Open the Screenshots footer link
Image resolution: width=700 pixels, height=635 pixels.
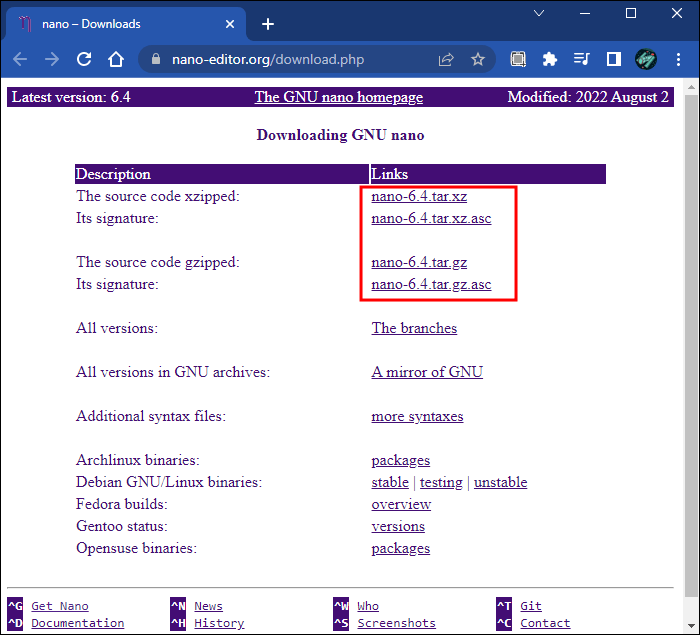[x=396, y=623]
